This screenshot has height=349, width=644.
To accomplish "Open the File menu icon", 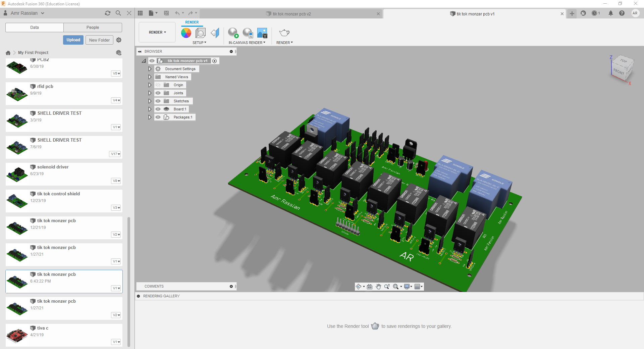I will coord(151,13).
